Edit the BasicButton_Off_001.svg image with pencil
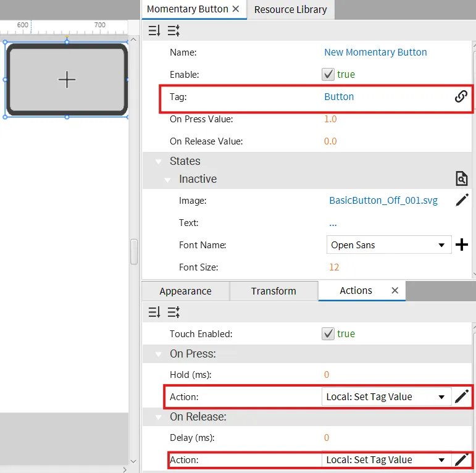This screenshot has width=476, height=473. pyautogui.click(x=462, y=200)
